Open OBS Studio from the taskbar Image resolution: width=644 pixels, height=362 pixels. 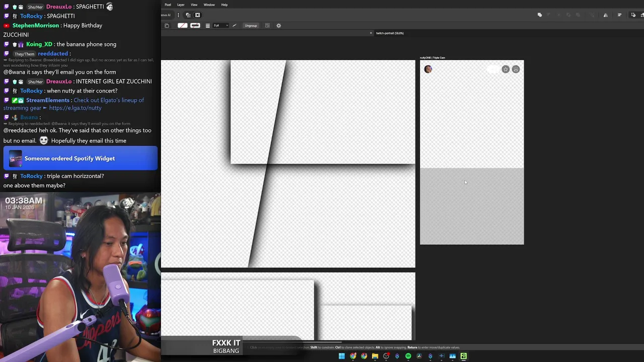[x=386, y=356]
